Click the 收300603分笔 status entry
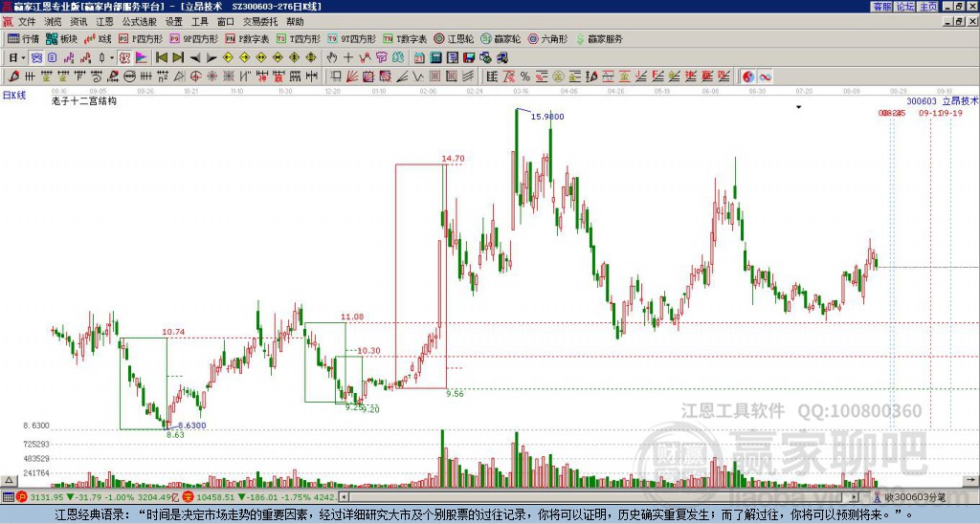 [x=911, y=497]
